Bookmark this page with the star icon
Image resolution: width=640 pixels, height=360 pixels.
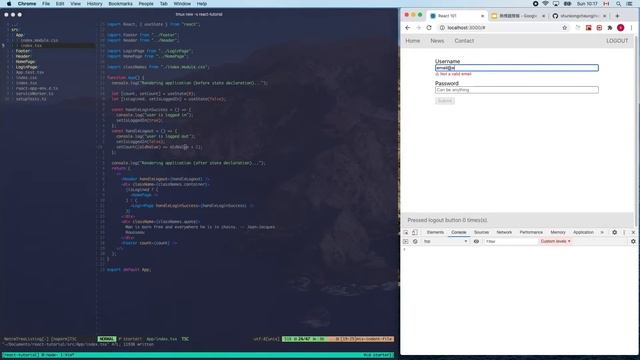[564, 28]
